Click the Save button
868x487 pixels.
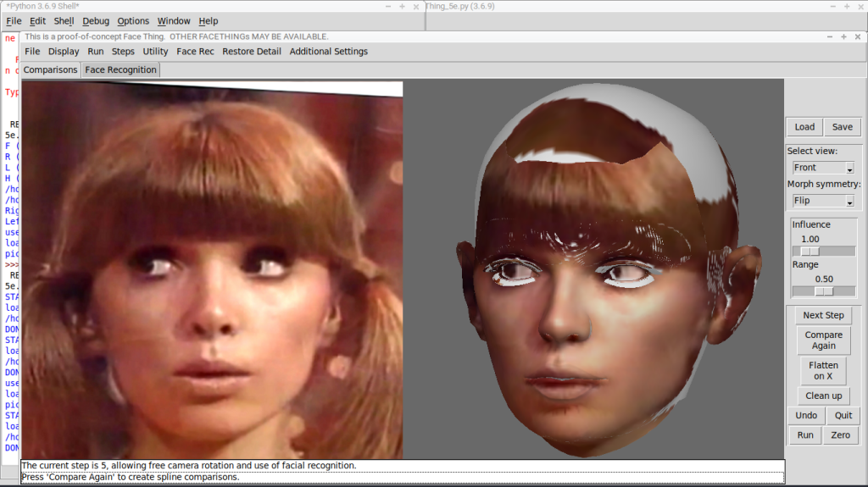click(842, 127)
